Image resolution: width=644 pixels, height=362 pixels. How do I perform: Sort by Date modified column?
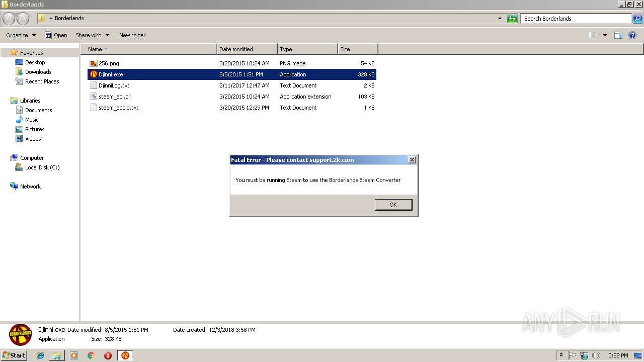[247, 49]
